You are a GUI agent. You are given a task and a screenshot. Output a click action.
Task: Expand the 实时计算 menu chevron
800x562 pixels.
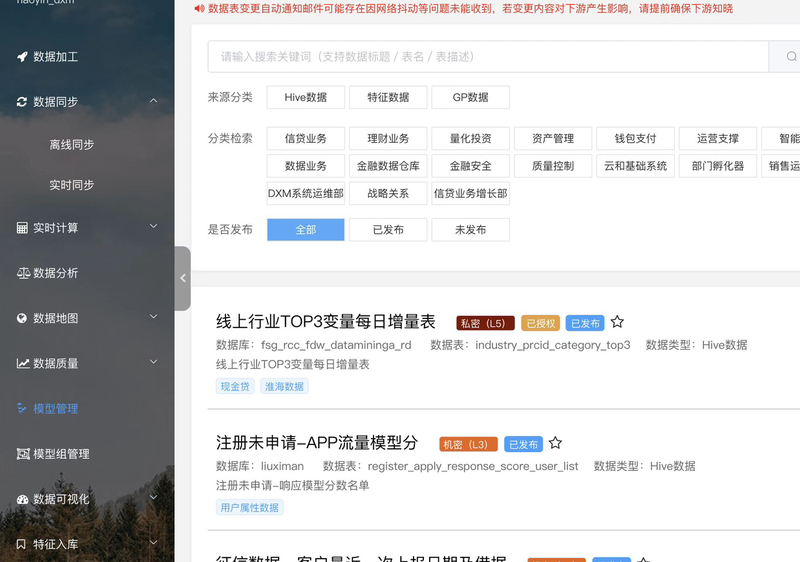[x=154, y=226]
